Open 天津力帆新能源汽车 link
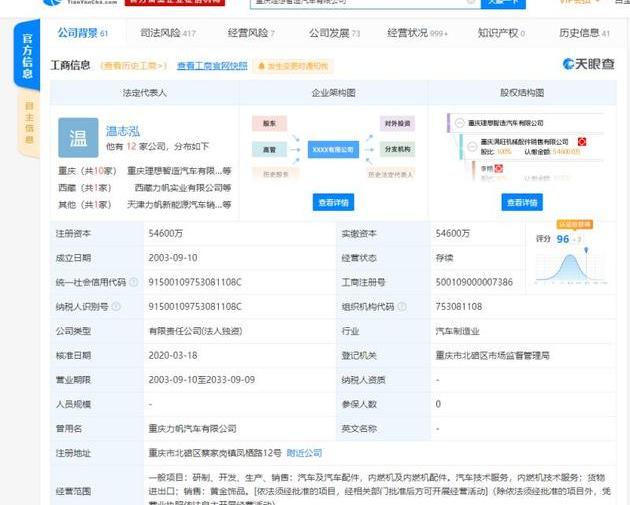The height and width of the screenshot is (505, 630). click(179, 204)
